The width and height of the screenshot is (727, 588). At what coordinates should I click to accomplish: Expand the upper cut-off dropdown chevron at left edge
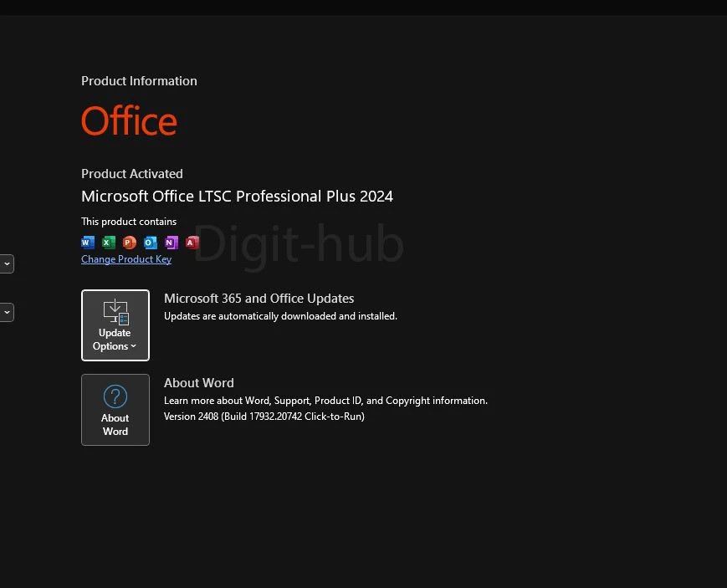coord(7,263)
